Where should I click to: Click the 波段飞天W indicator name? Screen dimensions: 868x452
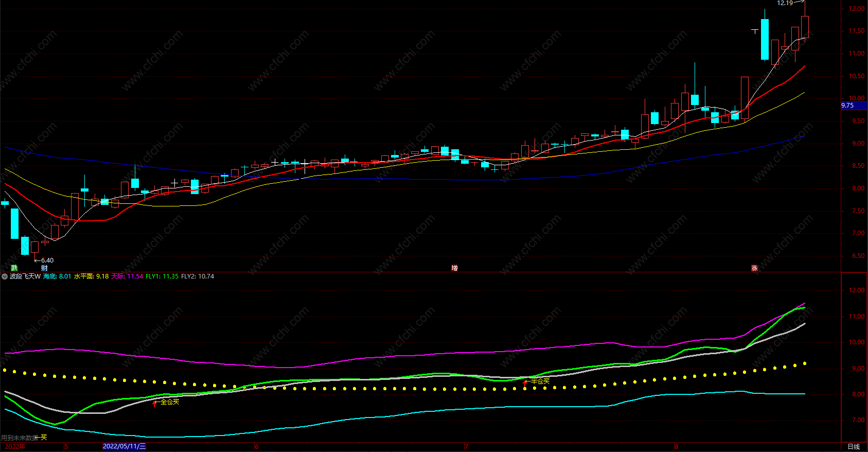(25, 276)
